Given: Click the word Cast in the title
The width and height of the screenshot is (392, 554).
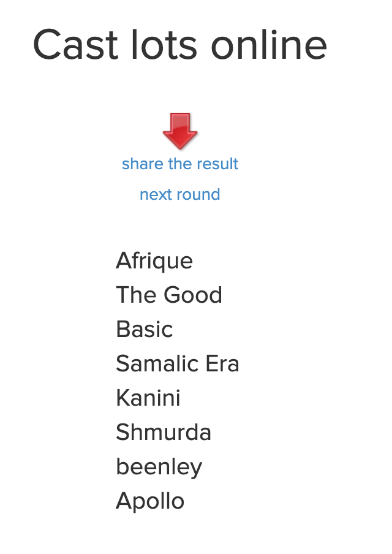Looking at the screenshot, I should [75, 45].
